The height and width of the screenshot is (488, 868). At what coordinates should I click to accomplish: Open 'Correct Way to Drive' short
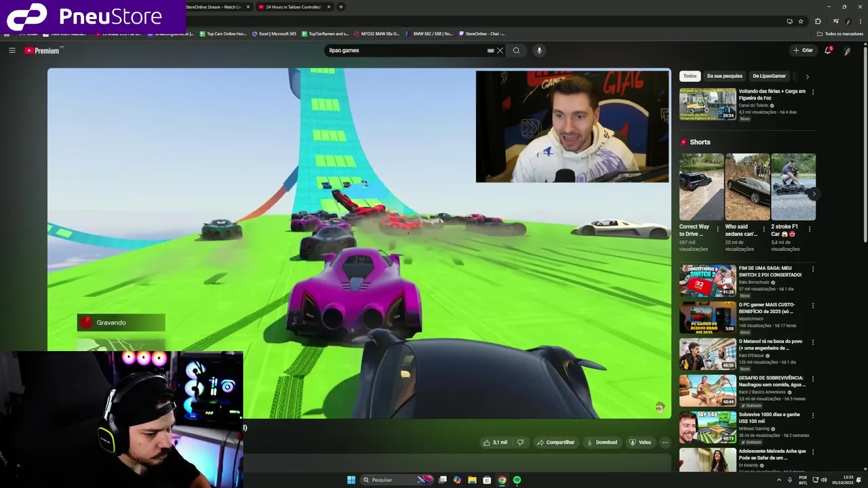[701, 186]
